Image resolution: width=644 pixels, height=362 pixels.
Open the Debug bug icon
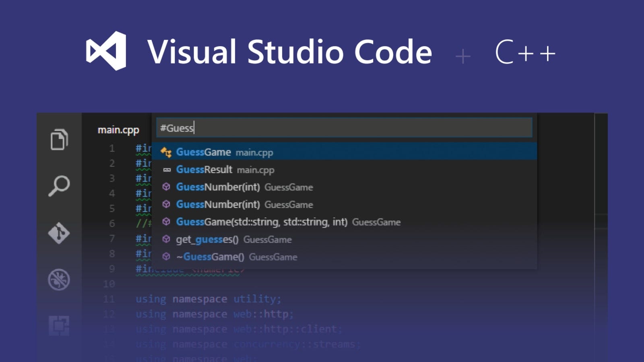(59, 280)
